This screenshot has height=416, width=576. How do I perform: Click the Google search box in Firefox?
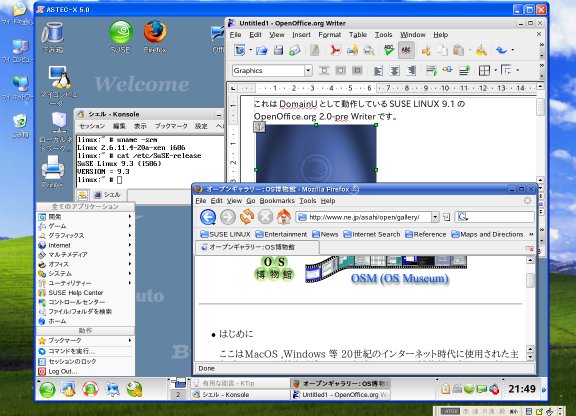coord(495,217)
